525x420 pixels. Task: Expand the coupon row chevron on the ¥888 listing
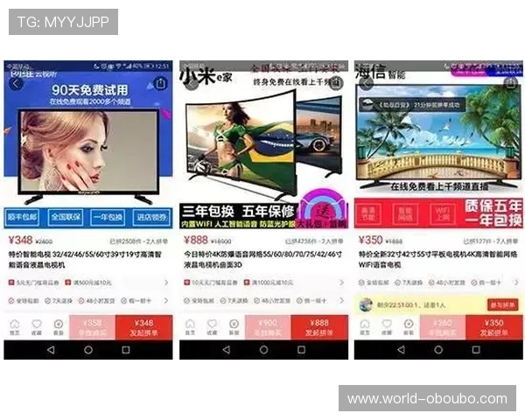tap(341, 283)
